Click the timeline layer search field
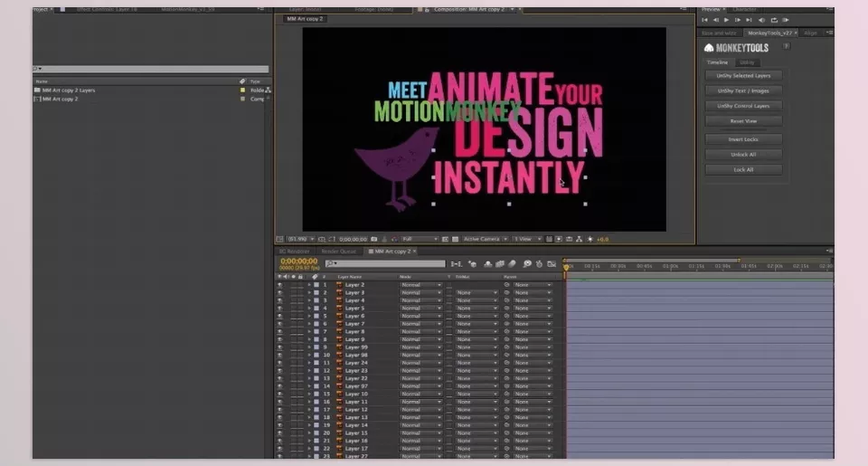This screenshot has height=466, width=868. coord(385,264)
